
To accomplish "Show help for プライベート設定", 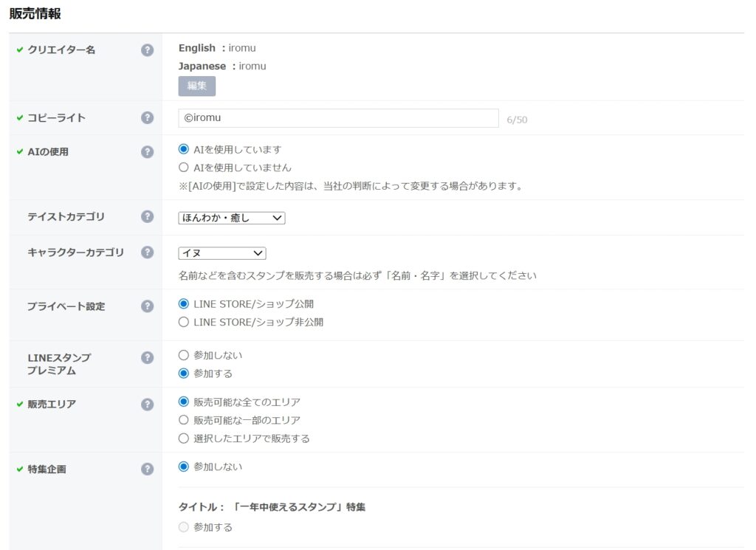I will tap(148, 306).
